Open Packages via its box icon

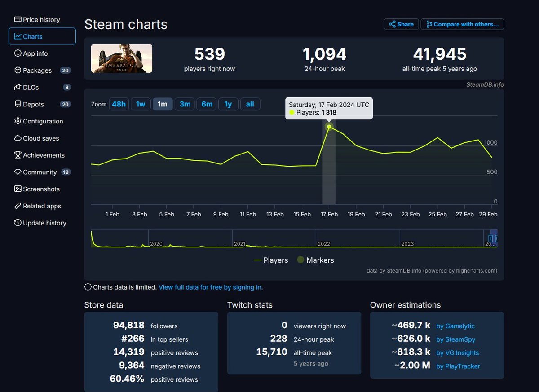pyautogui.click(x=18, y=70)
